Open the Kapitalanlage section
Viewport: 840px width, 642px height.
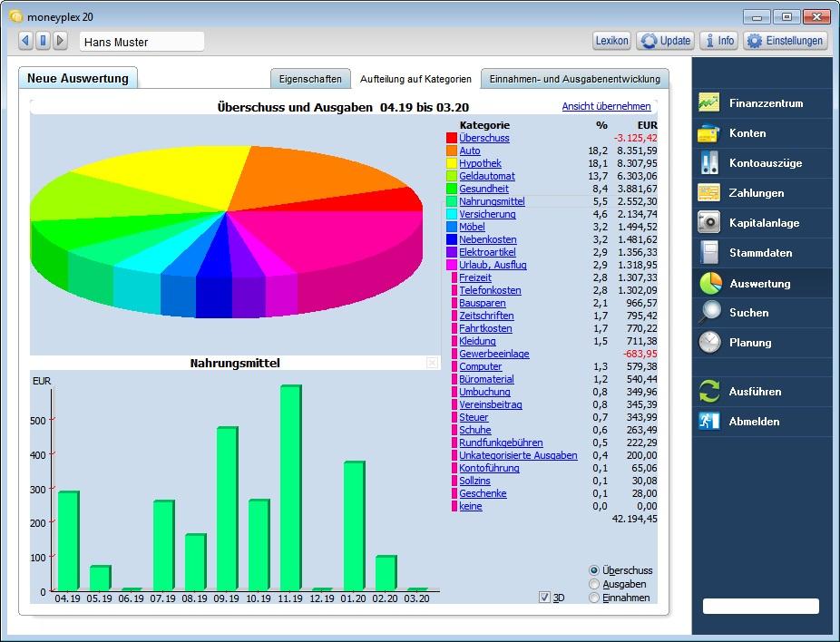click(x=760, y=223)
